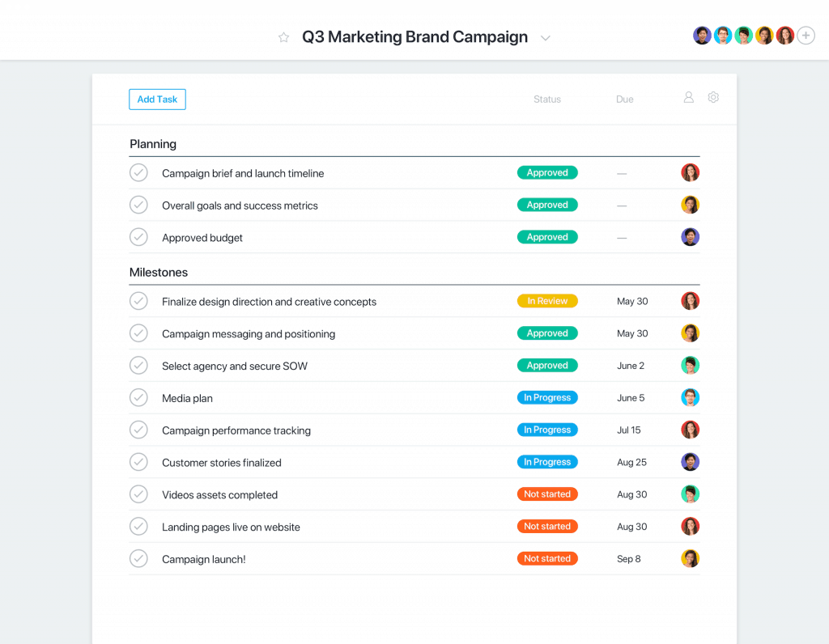Screen dimensions: 829x644
Task: Click the avatar on "Videos assets completed"
Action: coord(690,494)
